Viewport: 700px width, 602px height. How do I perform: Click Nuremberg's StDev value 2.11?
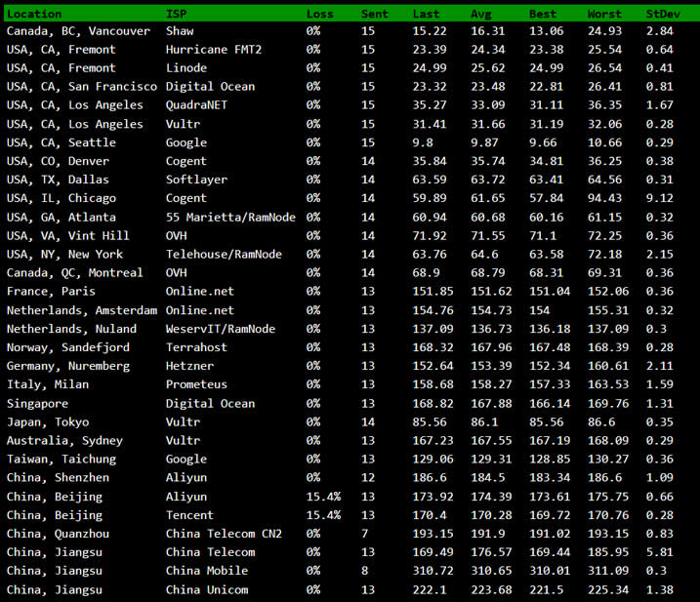(659, 366)
